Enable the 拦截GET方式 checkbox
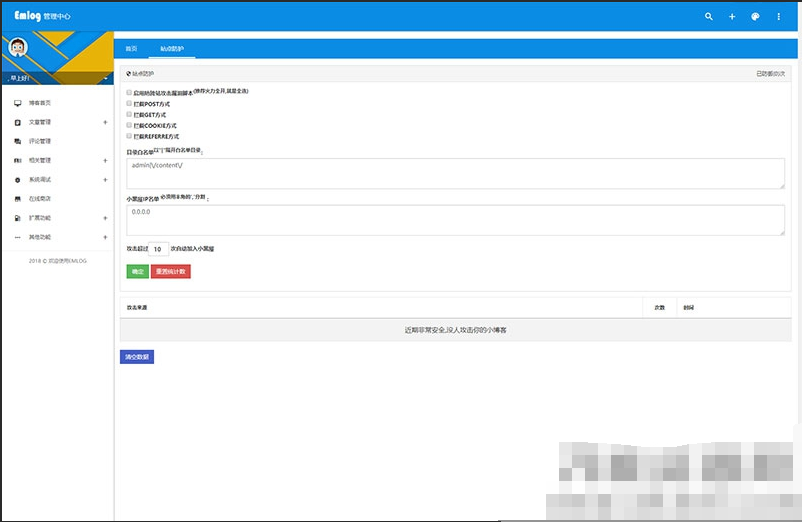The image size is (802, 522). pos(129,114)
